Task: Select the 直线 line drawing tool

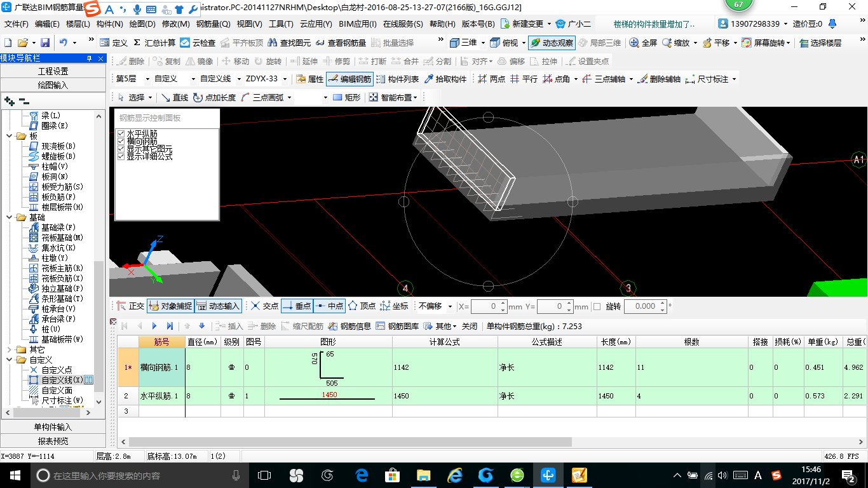Action: [x=174, y=97]
